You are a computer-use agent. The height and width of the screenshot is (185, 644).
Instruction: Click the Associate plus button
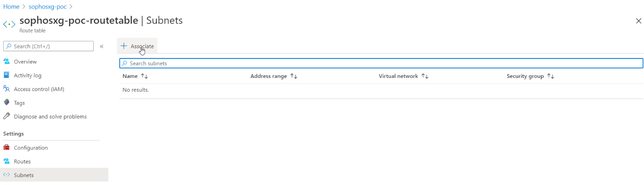pyautogui.click(x=137, y=46)
